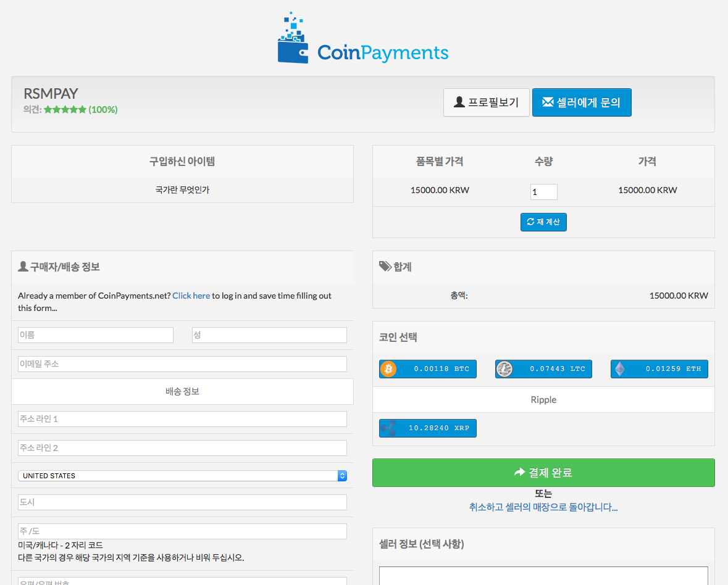Focus the 성 last name field

pyautogui.click(x=269, y=335)
